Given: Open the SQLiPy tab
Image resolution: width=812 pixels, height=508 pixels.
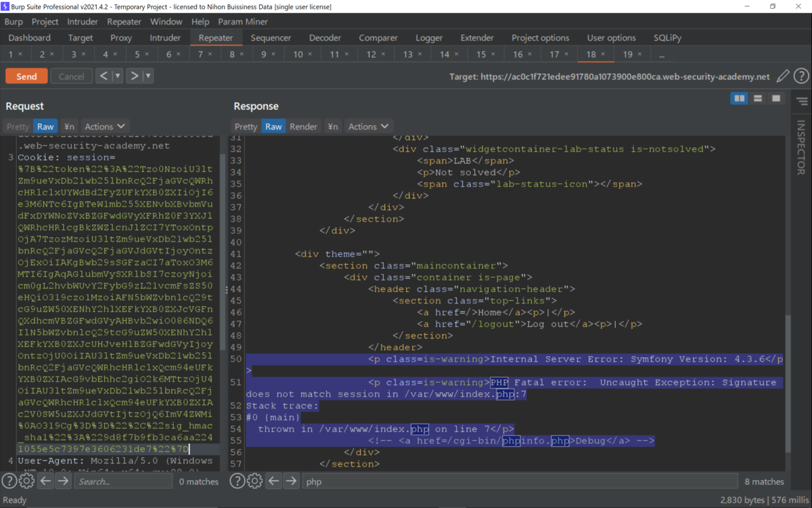Looking at the screenshot, I should (668, 38).
